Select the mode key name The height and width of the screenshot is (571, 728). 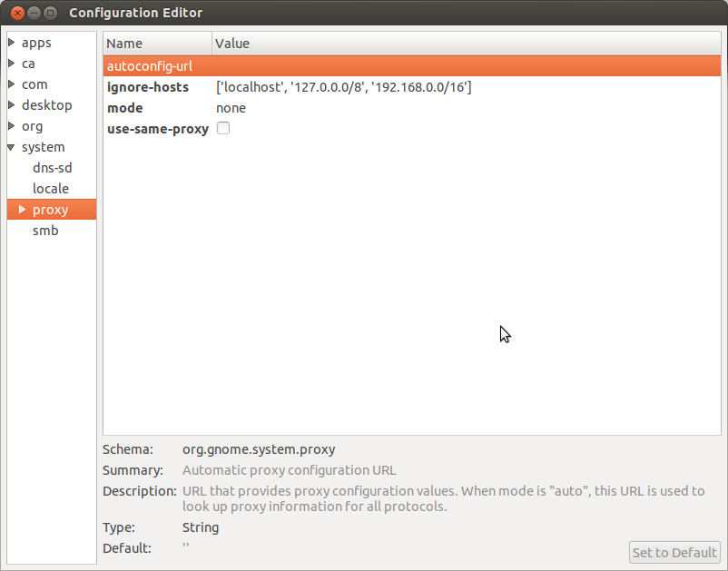pos(125,108)
